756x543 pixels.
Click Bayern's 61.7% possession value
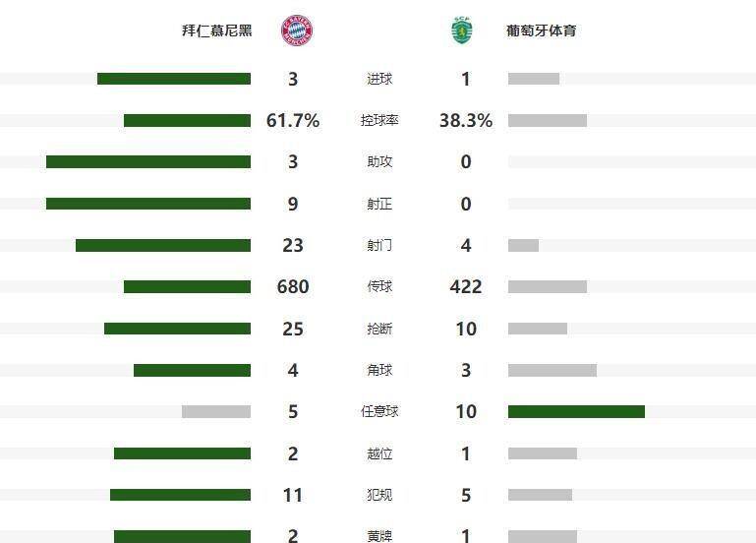[293, 121]
